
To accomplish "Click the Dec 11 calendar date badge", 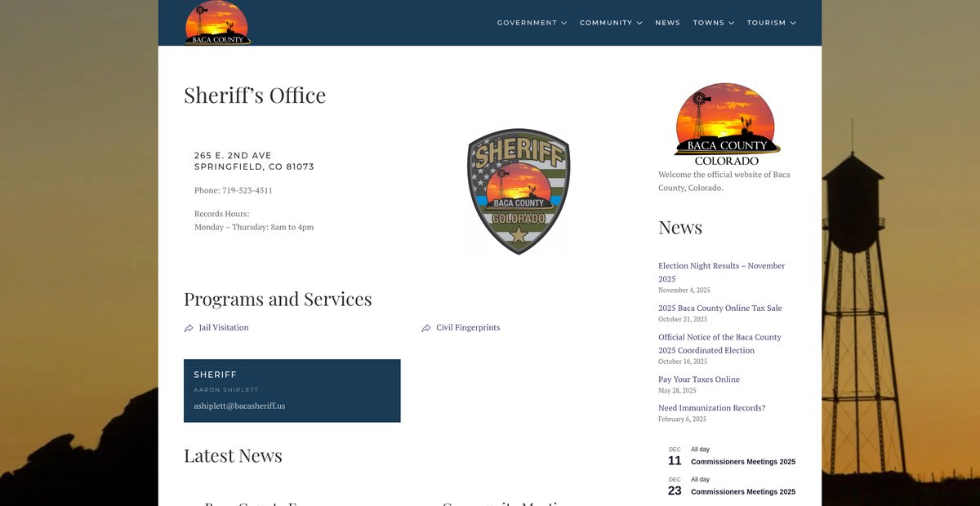I will [x=675, y=457].
